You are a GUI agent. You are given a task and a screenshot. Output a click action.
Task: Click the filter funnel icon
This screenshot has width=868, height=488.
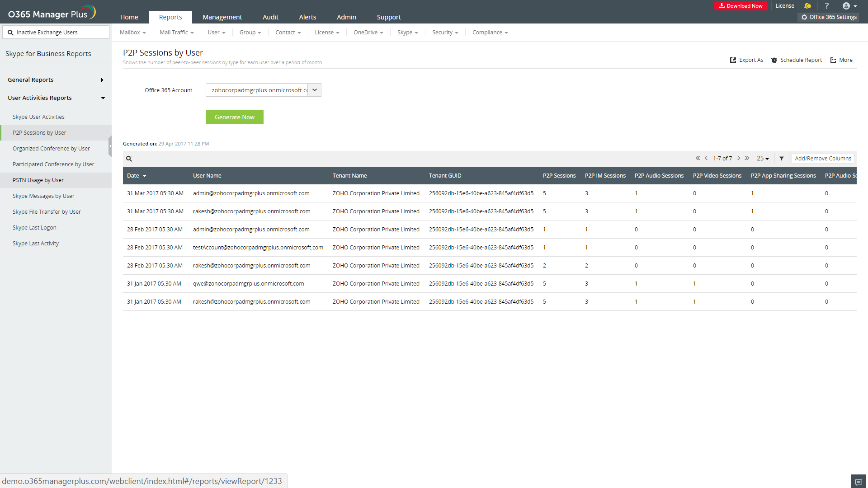coord(782,159)
